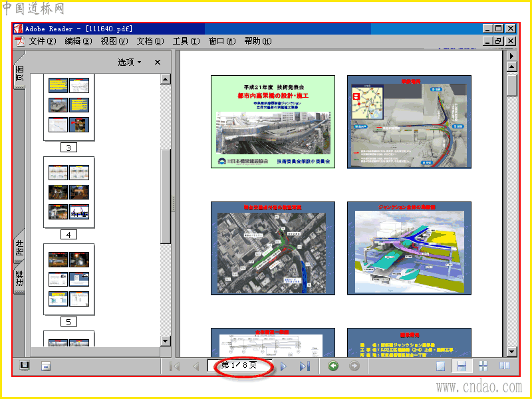Expand toolbar arrow at top right
This screenshot has width=532, height=399.
click(511, 56)
